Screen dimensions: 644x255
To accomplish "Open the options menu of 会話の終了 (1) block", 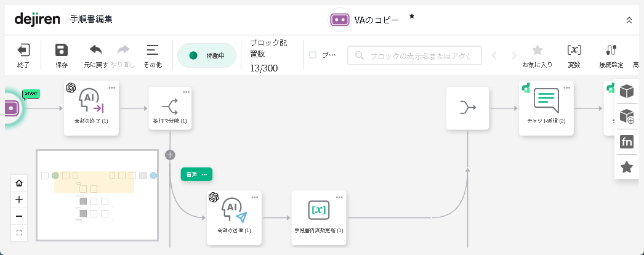I will [x=112, y=87].
